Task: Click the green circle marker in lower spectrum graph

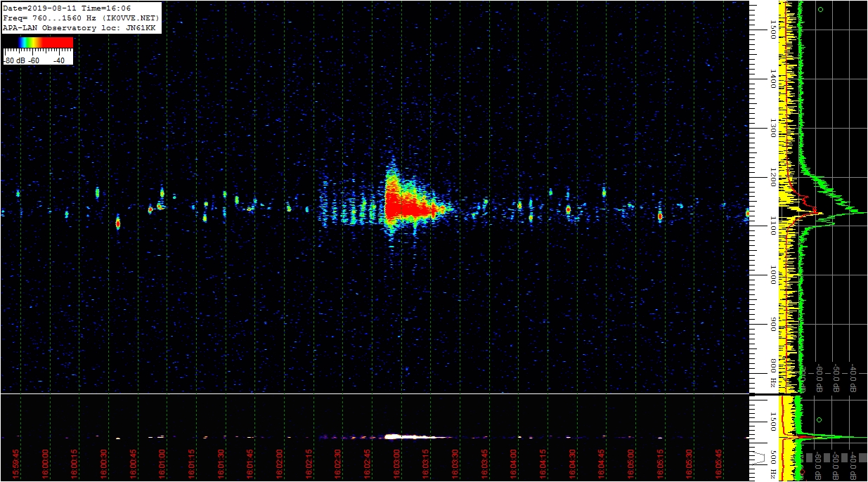Action: (819, 419)
